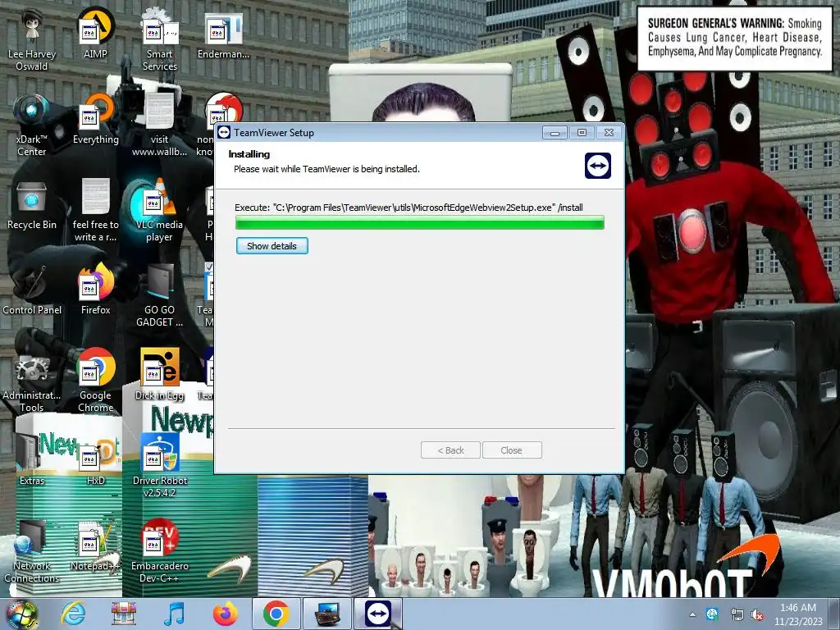
Task: Open Firefox from the taskbar
Action: pos(225,614)
